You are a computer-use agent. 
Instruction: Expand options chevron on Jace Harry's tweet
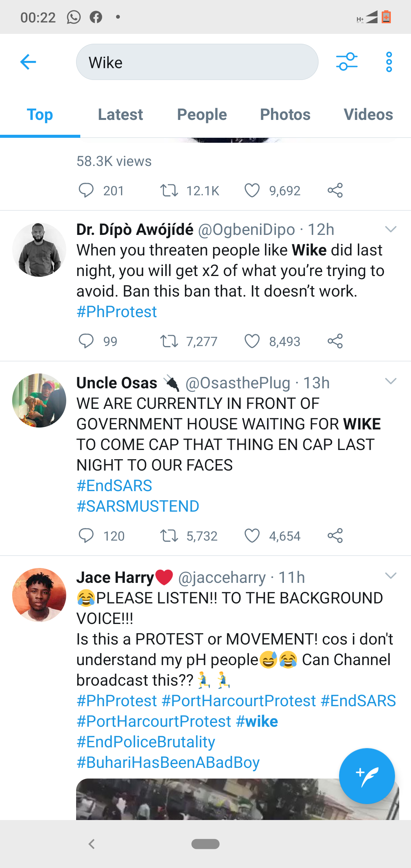[x=391, y=576]
